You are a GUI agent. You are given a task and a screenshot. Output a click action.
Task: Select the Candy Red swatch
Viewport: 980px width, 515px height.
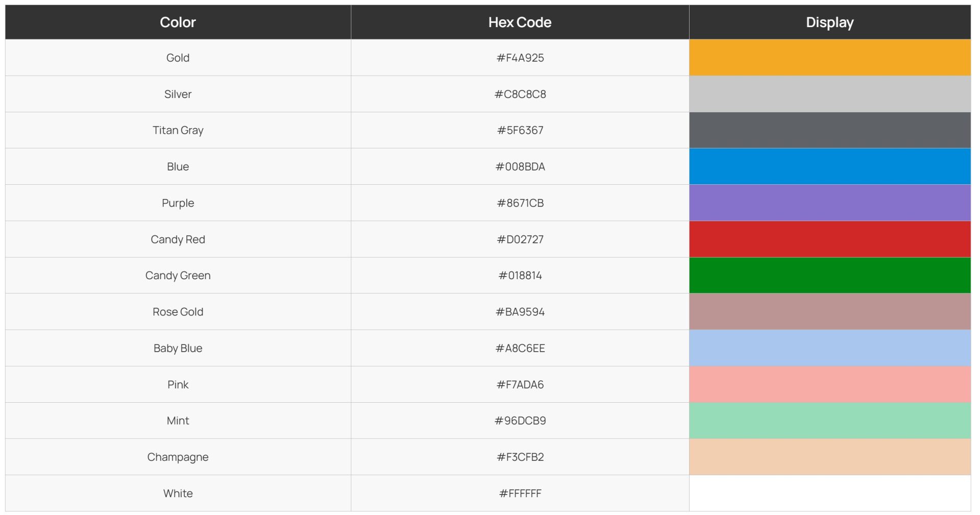(829, 239)
